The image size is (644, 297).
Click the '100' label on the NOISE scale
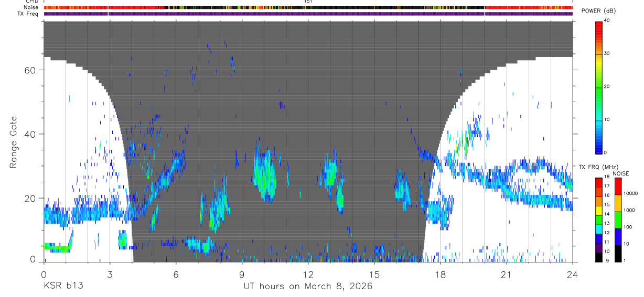tap(628, 227)
